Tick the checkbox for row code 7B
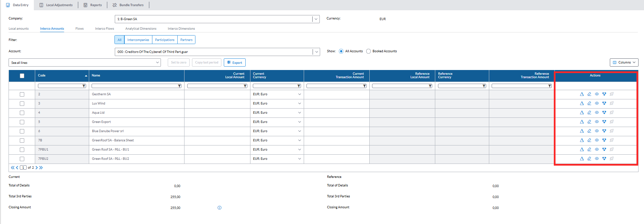 22,140
